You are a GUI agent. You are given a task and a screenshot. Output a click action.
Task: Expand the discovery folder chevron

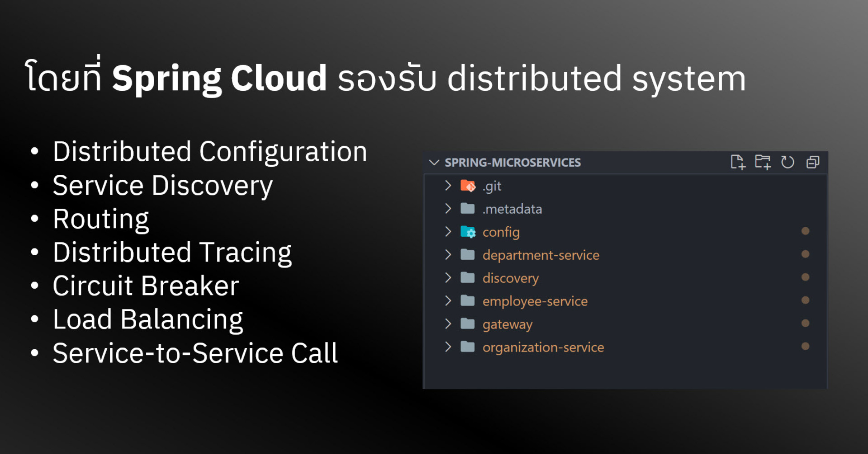point(448,277)
